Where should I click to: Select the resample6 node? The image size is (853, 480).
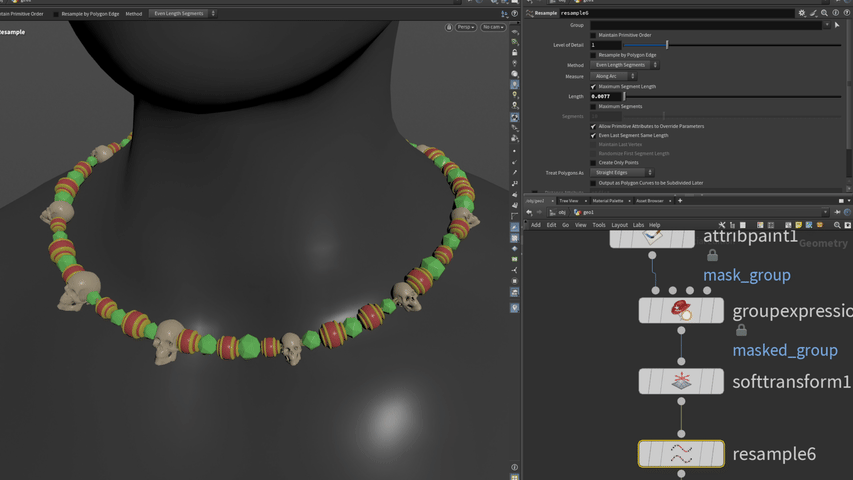(x=681, y=454)
